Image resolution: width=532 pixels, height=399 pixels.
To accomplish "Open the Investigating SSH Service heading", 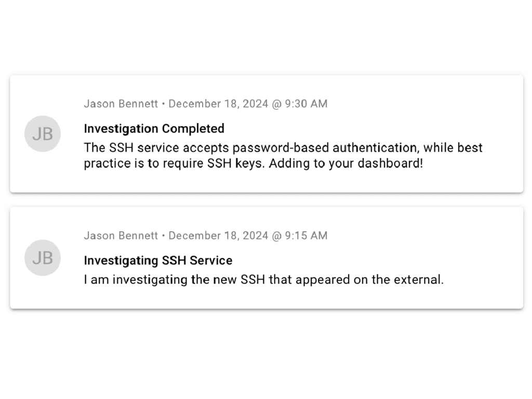I will tap(158, 261).
